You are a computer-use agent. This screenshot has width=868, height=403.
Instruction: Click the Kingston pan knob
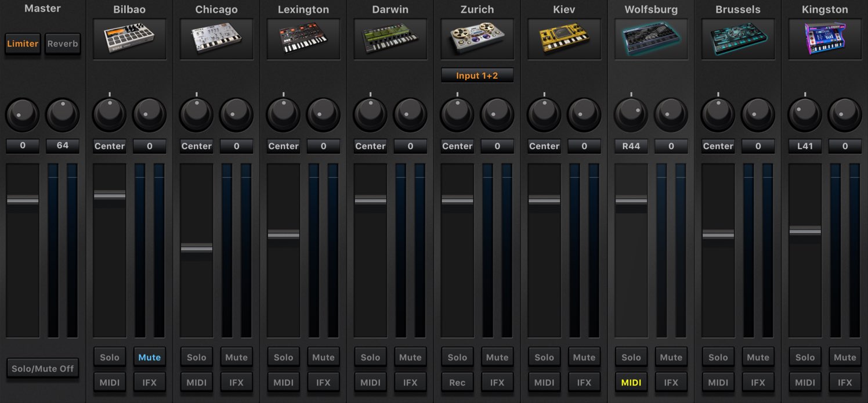tap(805, 115)
